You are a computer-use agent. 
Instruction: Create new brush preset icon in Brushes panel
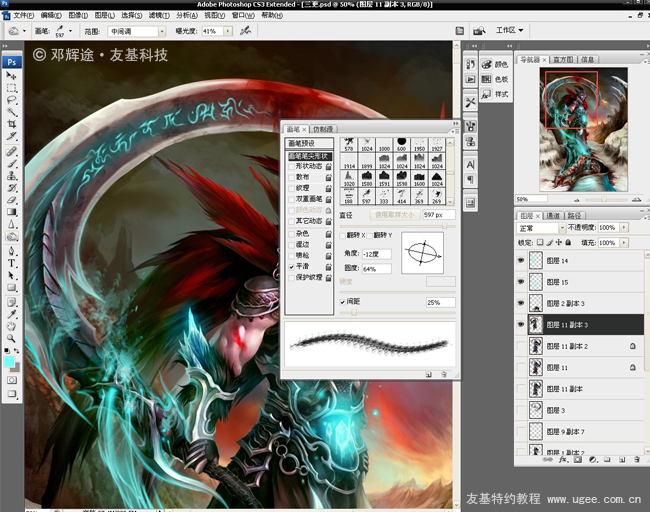tap(429, 374)
